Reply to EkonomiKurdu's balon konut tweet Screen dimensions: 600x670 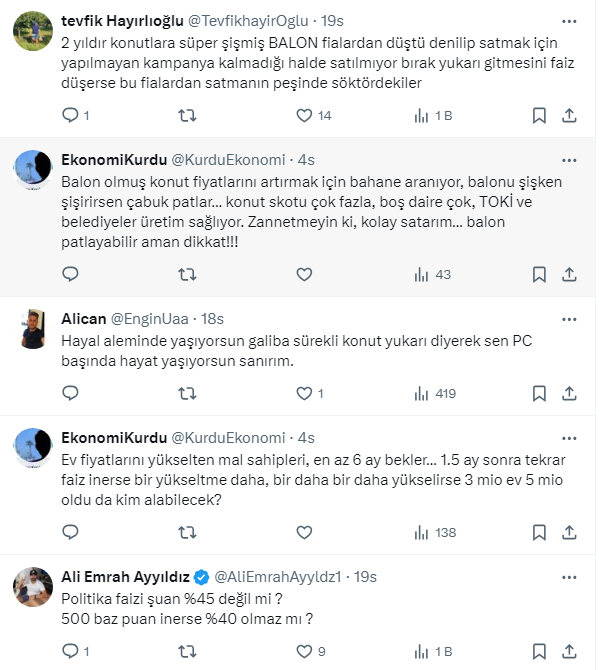pos(70,274)
